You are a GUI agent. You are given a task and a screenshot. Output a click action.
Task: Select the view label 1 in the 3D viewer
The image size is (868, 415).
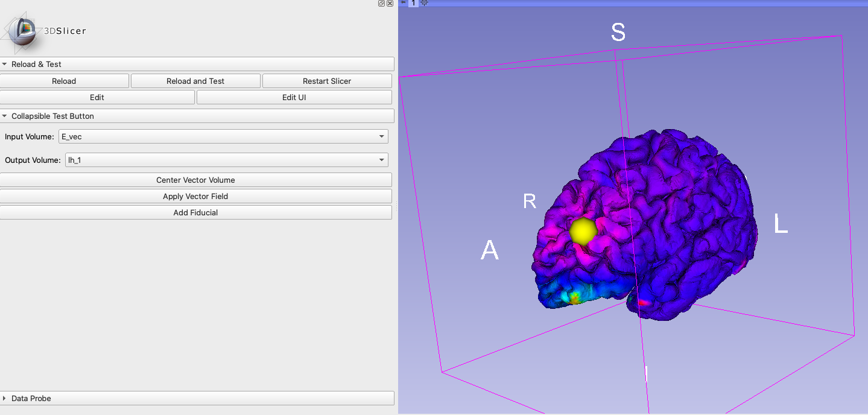point(413,3)
